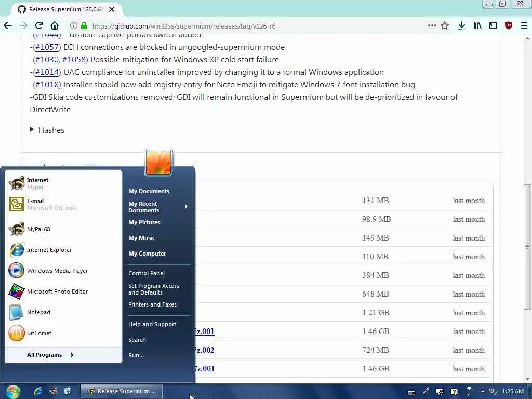
Task: Click the scrollbar down arrow
Action: 527,379
